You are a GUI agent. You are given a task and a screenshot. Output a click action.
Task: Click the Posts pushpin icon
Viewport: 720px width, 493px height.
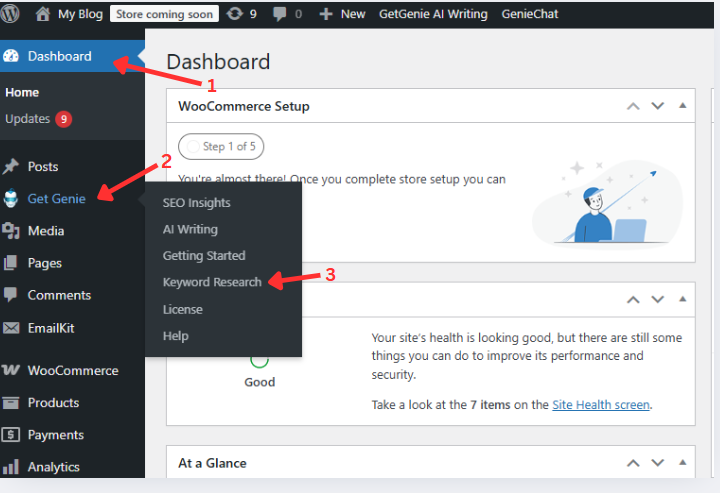tap(11, 166)
